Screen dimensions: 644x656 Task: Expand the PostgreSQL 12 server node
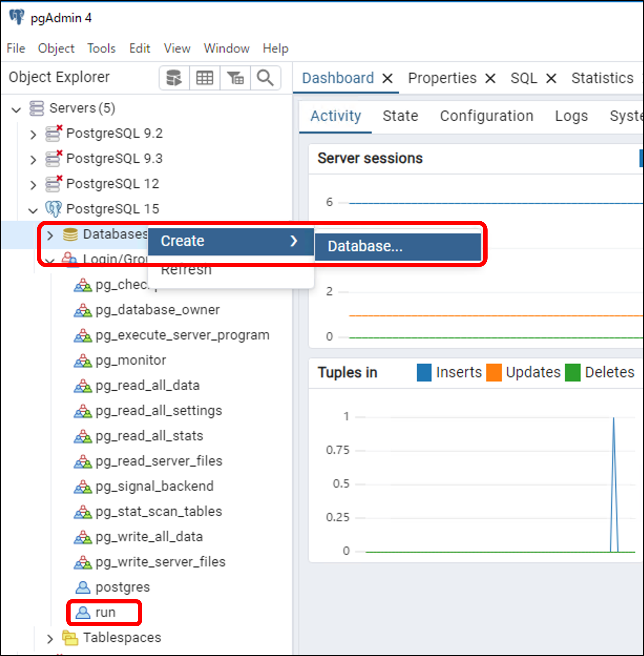point(33,185)
